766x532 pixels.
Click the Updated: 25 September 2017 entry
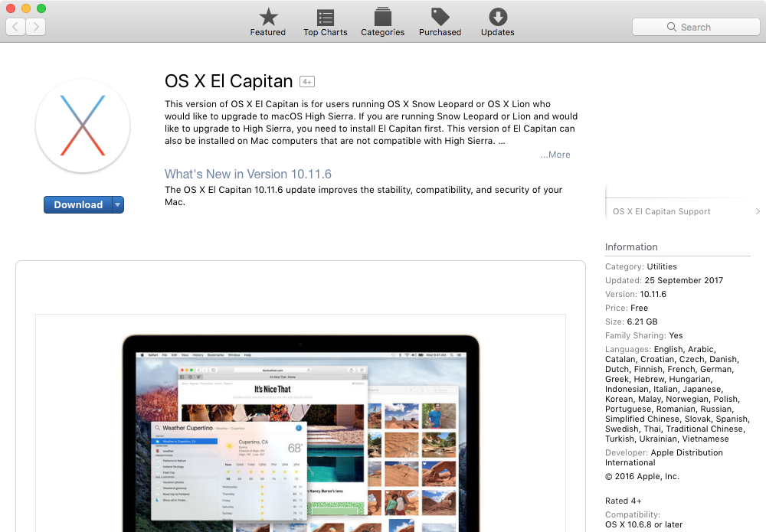[664, 280]
